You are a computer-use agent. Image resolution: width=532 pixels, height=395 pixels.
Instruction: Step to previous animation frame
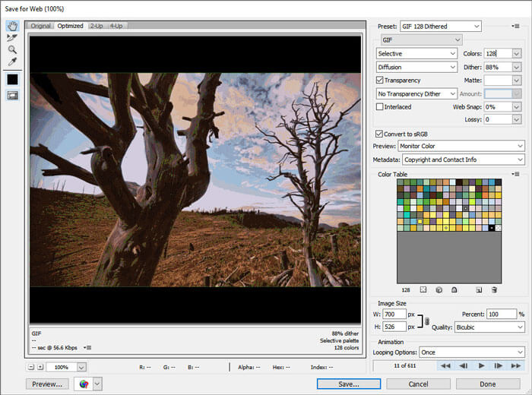click(x=463, y=365)
